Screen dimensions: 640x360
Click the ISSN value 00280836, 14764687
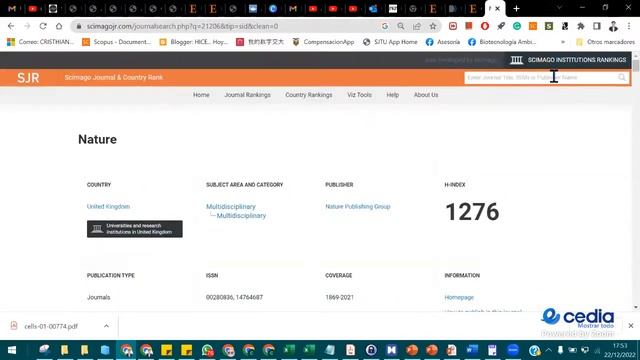tap(234, 298)
